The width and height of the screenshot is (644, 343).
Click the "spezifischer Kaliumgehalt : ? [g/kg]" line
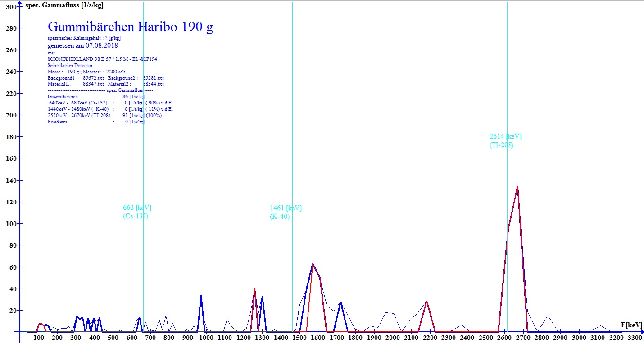84,38
